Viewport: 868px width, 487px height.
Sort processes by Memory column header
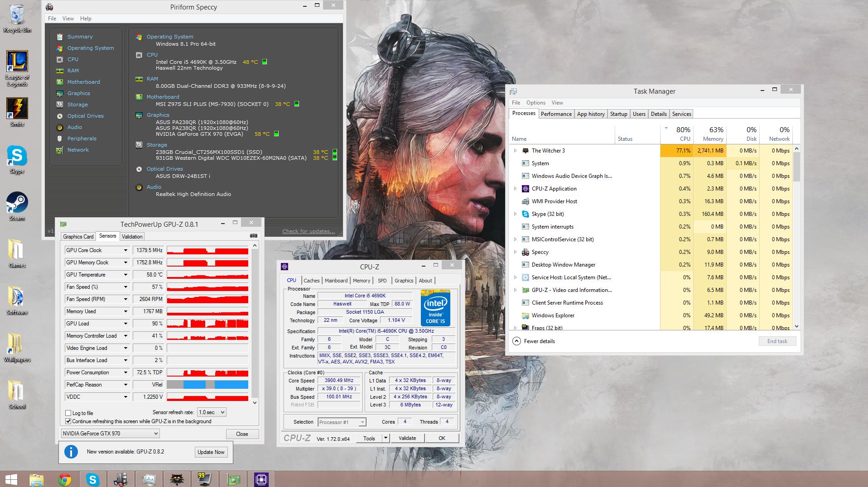pyautogui.click(x=709, y=134)
